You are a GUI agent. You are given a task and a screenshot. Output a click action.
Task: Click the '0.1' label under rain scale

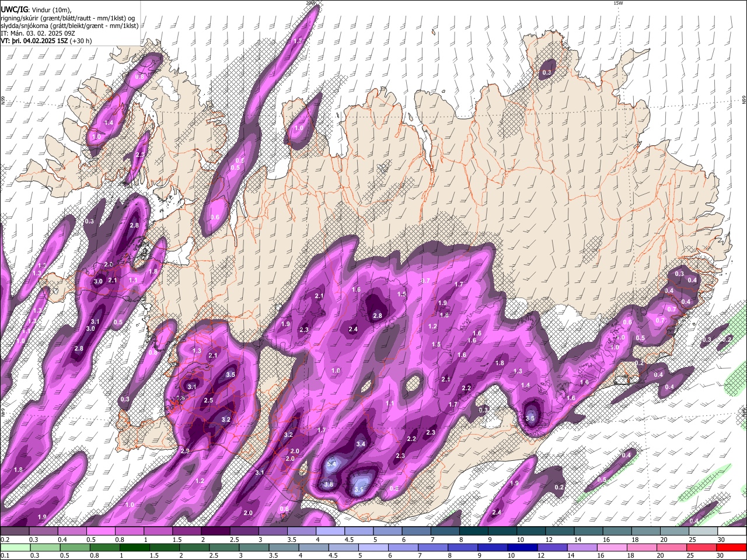click(x=5, y=555)
